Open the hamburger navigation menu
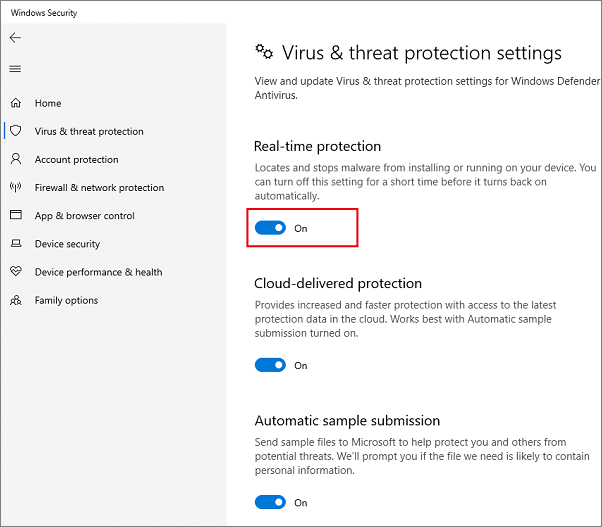 [15, 69]
